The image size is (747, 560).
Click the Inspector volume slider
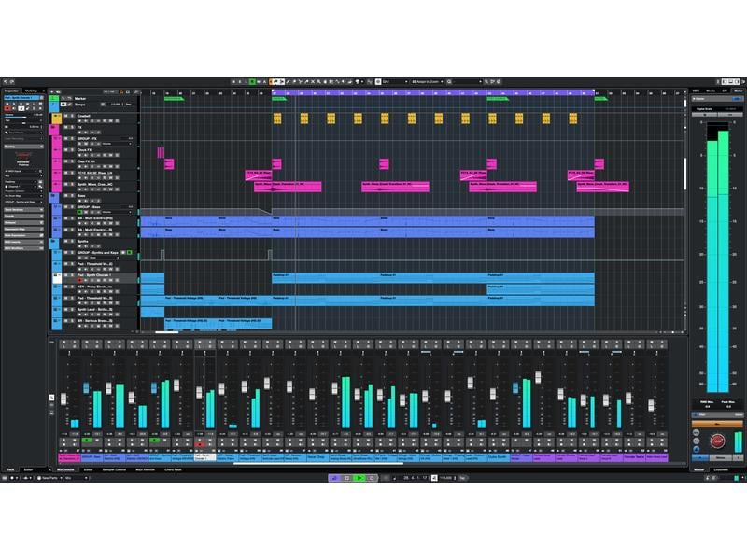tap(22, 118)
